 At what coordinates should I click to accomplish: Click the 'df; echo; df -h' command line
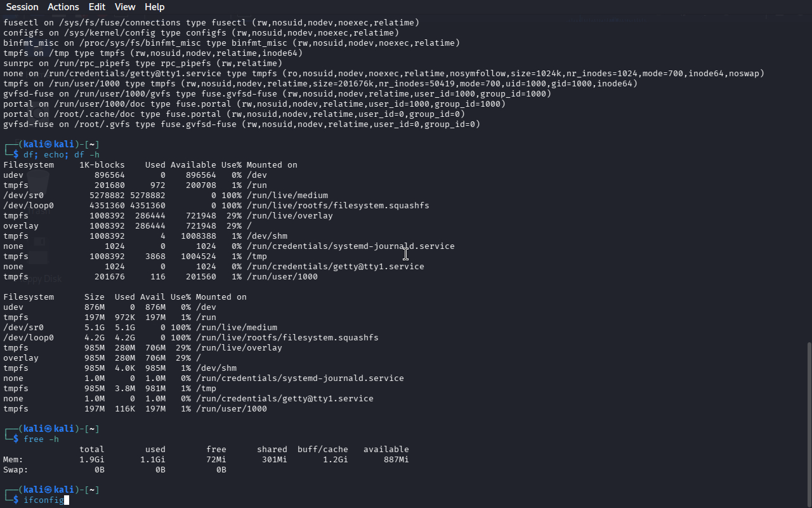[x=62, y=155]
